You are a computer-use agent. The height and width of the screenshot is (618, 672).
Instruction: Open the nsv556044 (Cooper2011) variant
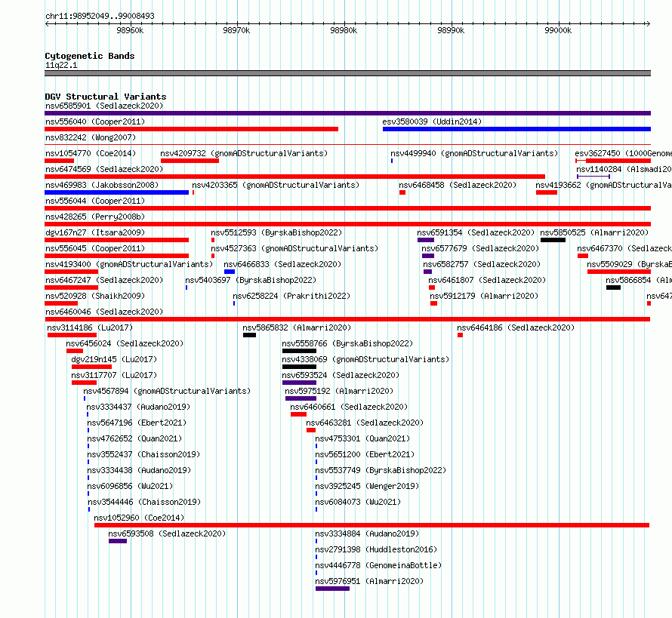[x=347, y=208]
